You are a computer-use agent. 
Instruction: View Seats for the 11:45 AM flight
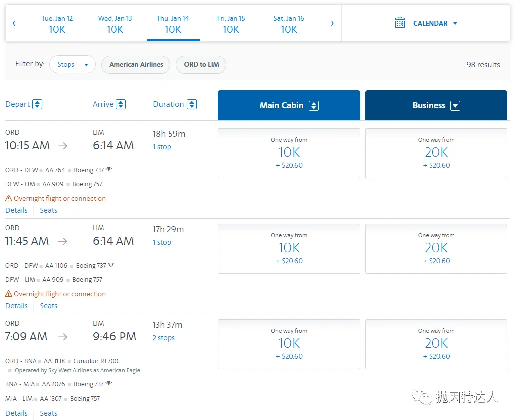tap(48, 306)
